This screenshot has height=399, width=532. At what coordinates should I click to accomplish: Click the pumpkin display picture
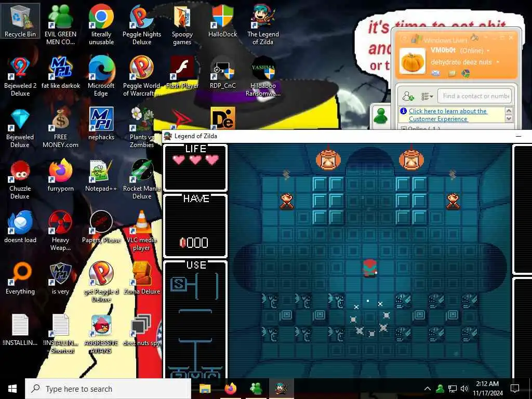pyautogui.click(x=412, y=61)
